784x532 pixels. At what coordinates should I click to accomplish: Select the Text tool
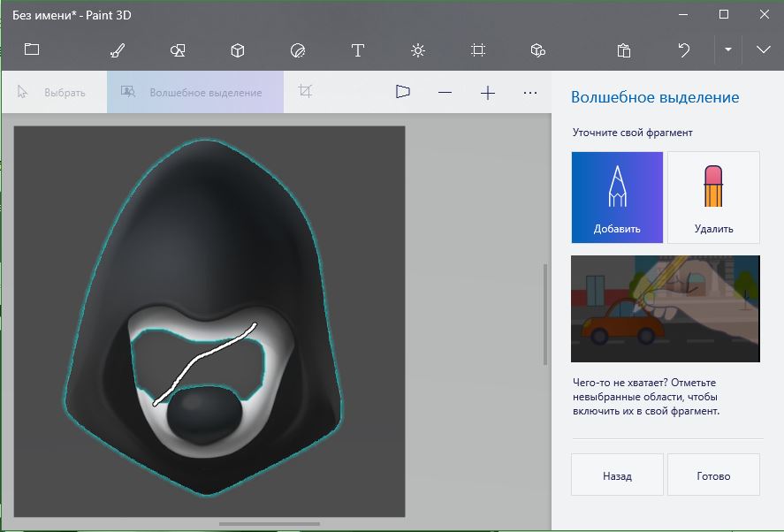pos(357,50)
